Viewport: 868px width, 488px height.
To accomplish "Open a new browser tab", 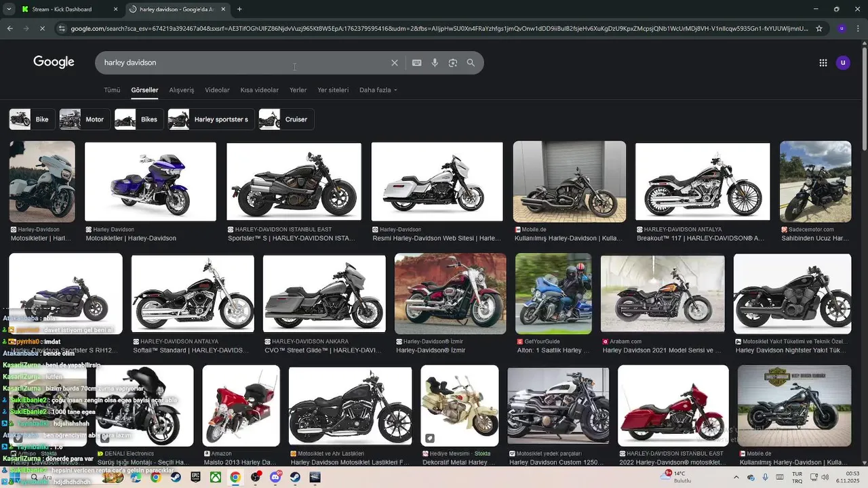I will pos(239,9).
